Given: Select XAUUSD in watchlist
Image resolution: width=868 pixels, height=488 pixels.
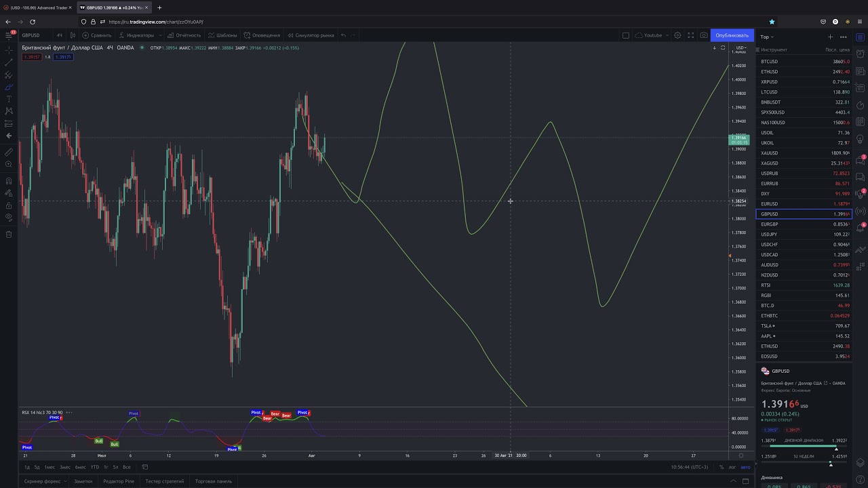Looking at the screenshot, I should (804, 153).
